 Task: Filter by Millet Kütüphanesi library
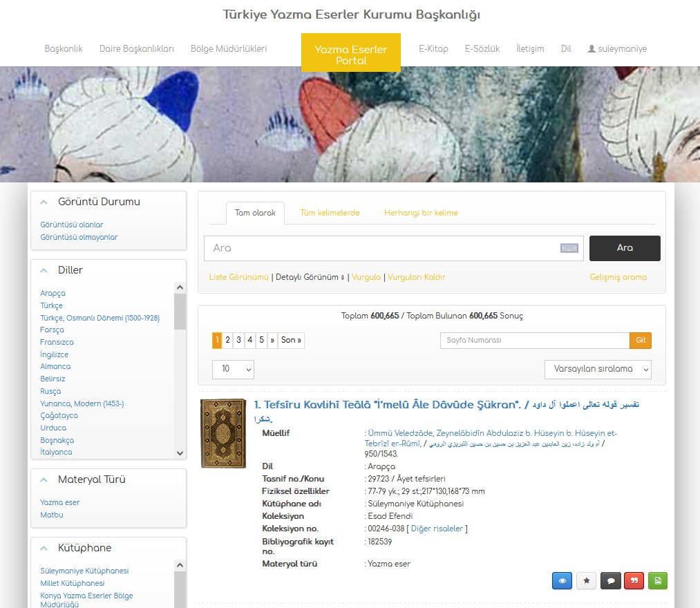pos(73,583)
